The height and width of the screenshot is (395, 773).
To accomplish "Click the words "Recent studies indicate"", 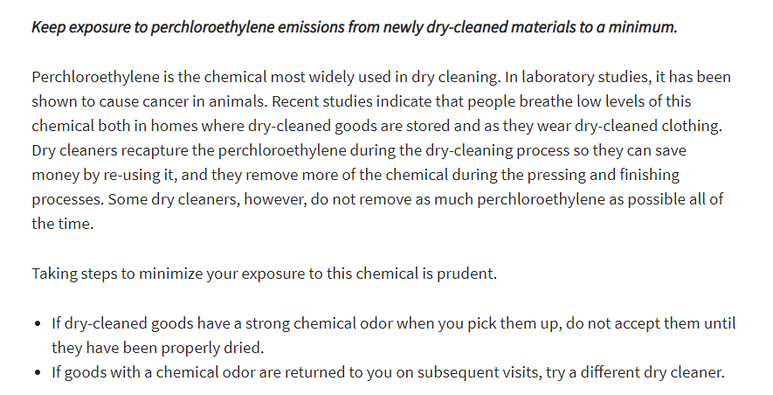I will point(352,102).
